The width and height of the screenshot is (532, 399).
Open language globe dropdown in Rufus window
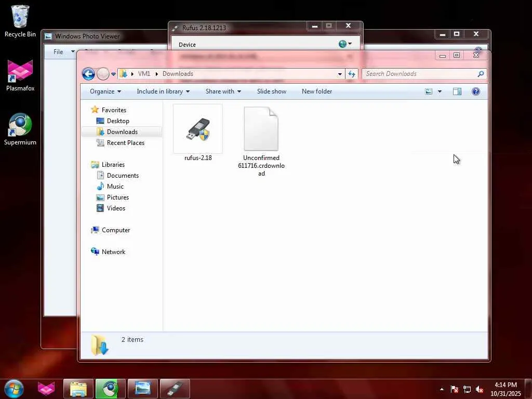pyautogui.click(x=345, y=44)
